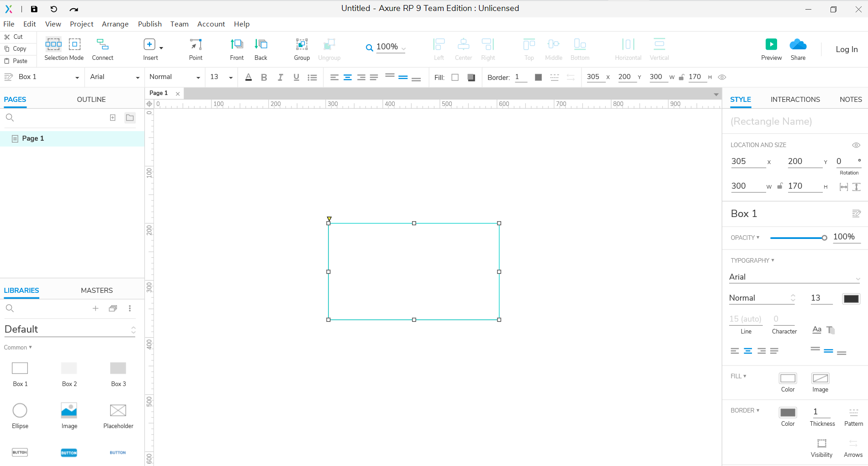Toggle toolbar hidden eye icon

coord(722,77)
